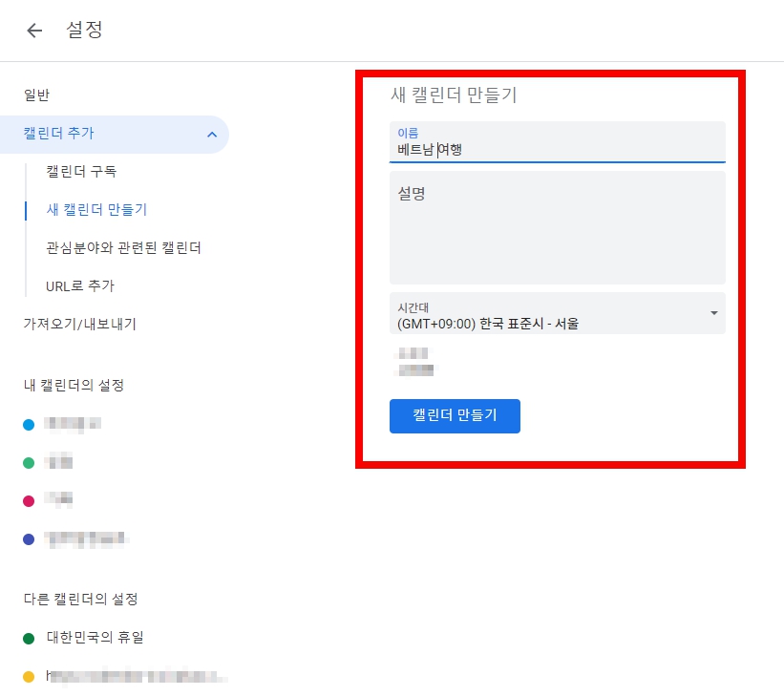Click the pink calendar color dot
Viewport: 784px width, 696px height.
pyautogui.click(x=28, y=500)
